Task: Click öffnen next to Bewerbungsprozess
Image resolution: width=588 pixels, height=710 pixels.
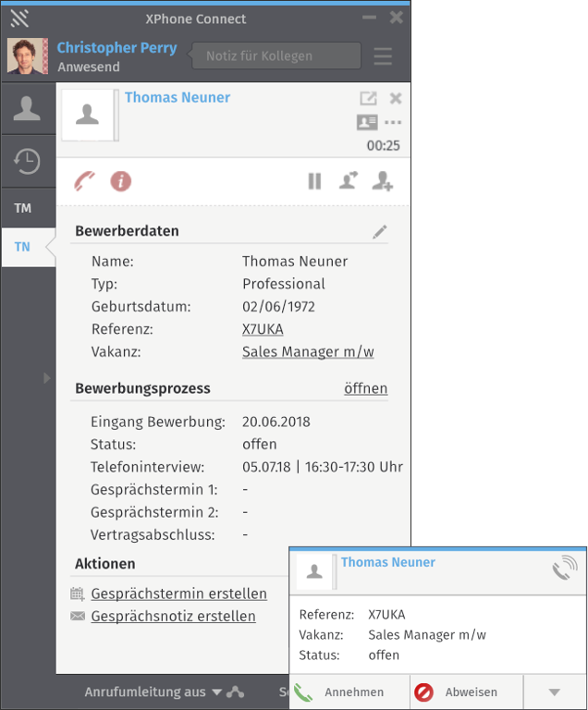Action: [365, 388]
